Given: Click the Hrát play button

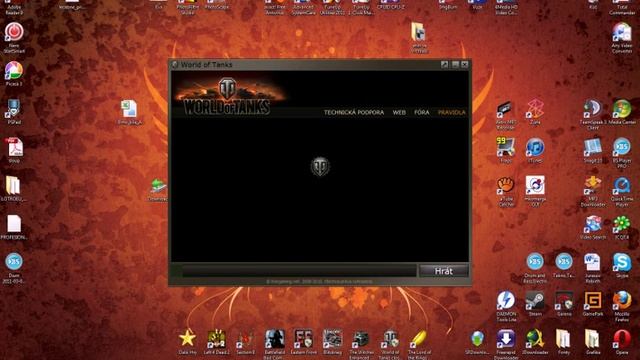Looking at the screenshot, I should (x=444, y=271).
